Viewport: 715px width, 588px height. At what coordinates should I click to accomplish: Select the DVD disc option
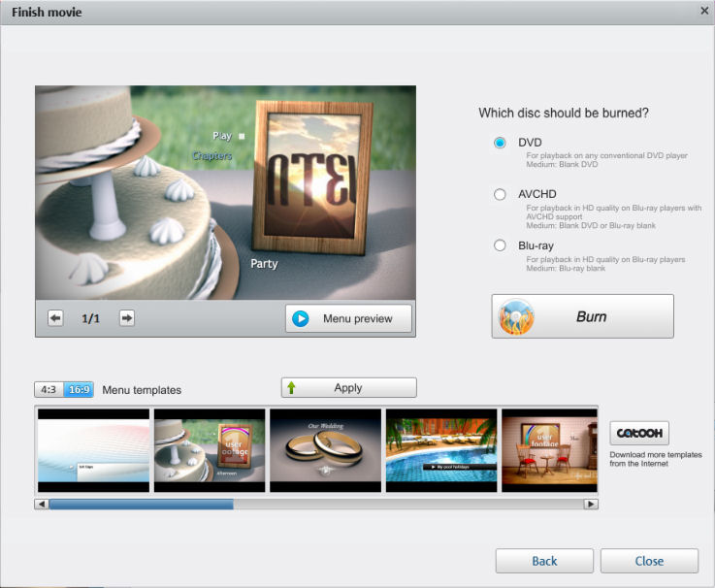500,143
